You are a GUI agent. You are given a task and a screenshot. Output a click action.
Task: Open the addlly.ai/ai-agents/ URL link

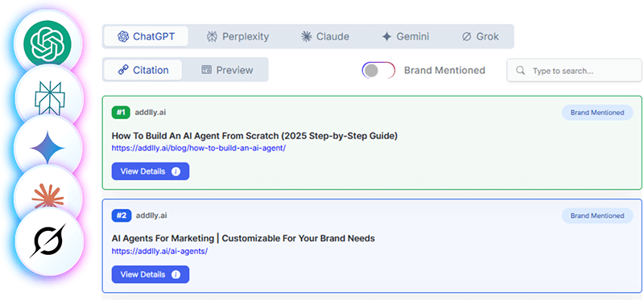159,251
